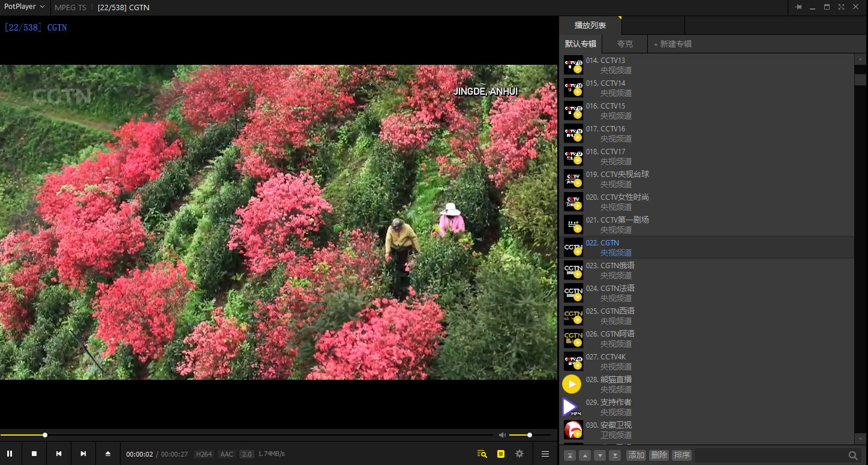Pin the PotPlayer window on top
Viewport: 868px width, 465px height.
click(x=798, y=7)
